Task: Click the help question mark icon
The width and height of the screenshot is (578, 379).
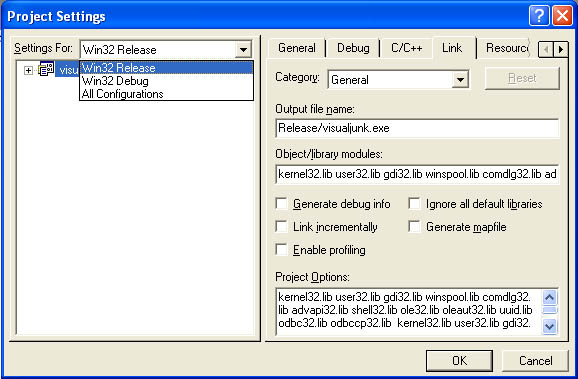Action: [x=539, y=16]
